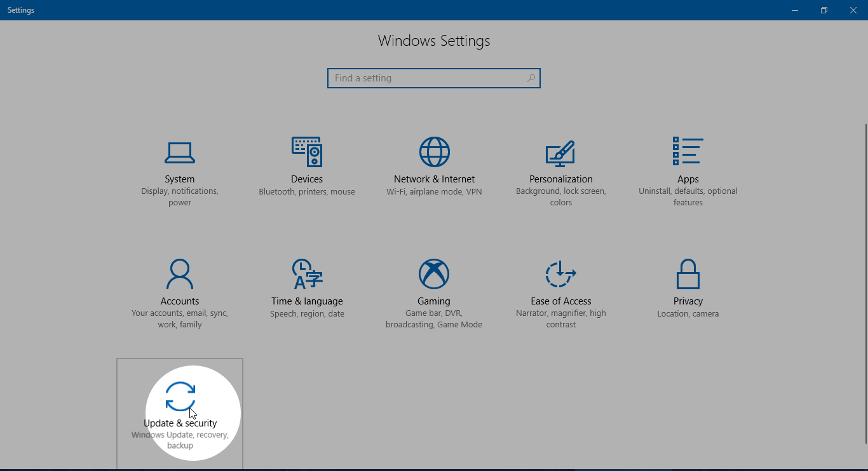
Task: Open the Devices keyboard and speaker icon
Action: click(307, 152)
